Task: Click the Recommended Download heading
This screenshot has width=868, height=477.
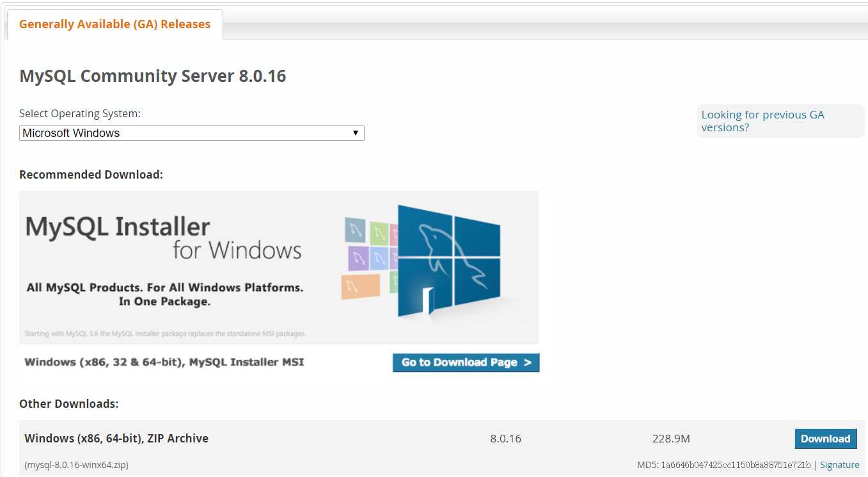Action: coord(91,175)
